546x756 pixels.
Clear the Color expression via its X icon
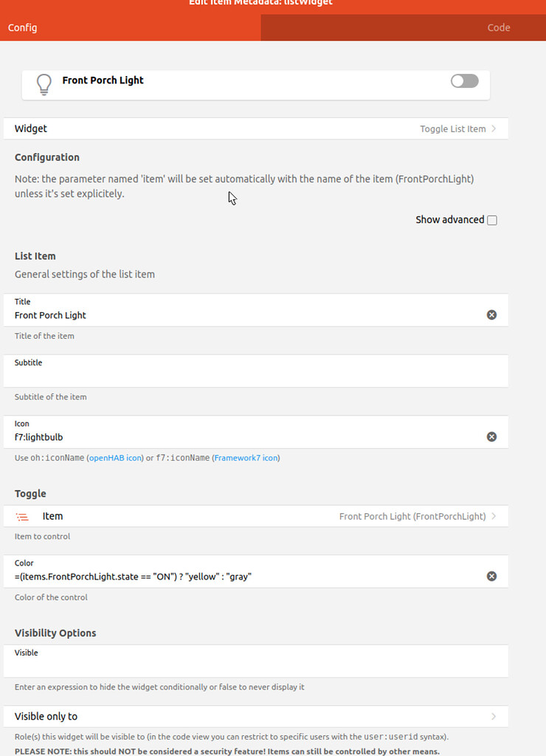coord(491,576)
